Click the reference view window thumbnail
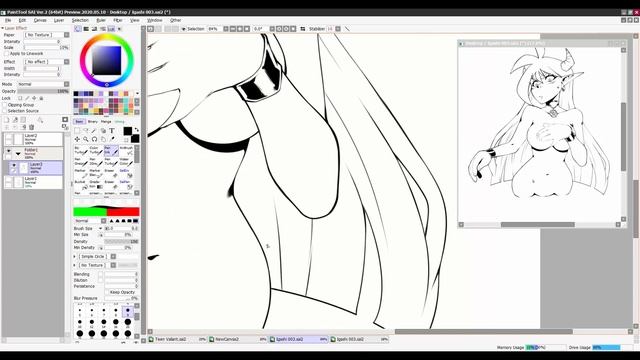The height and width of the screenshot is (360, 640). (540, 135)
